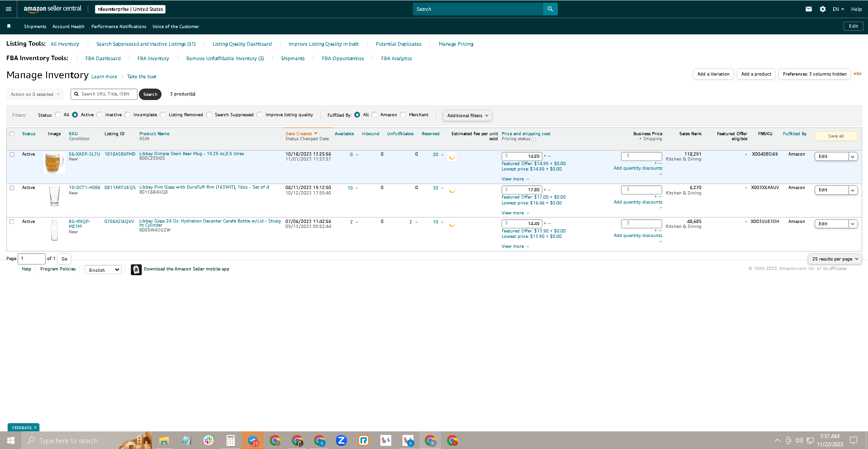Check the Pint Glass row checkbox
868x449 pixels.
[12, 188]
